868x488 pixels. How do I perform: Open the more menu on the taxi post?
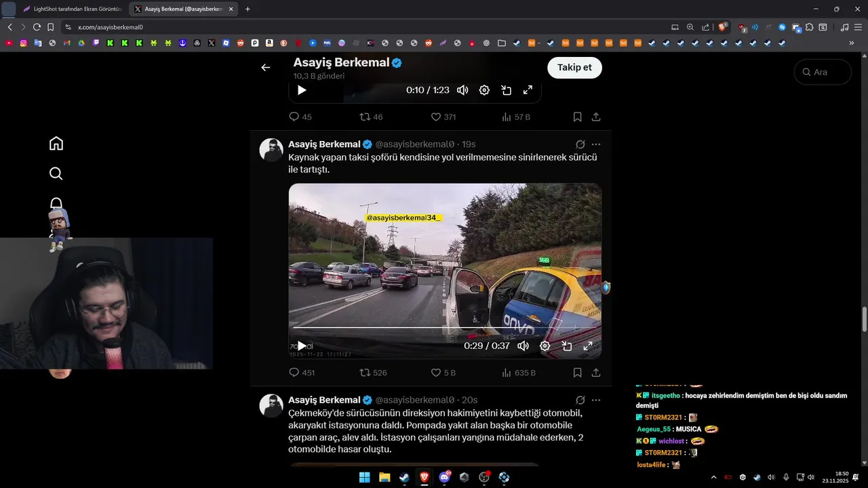[596, 144]
